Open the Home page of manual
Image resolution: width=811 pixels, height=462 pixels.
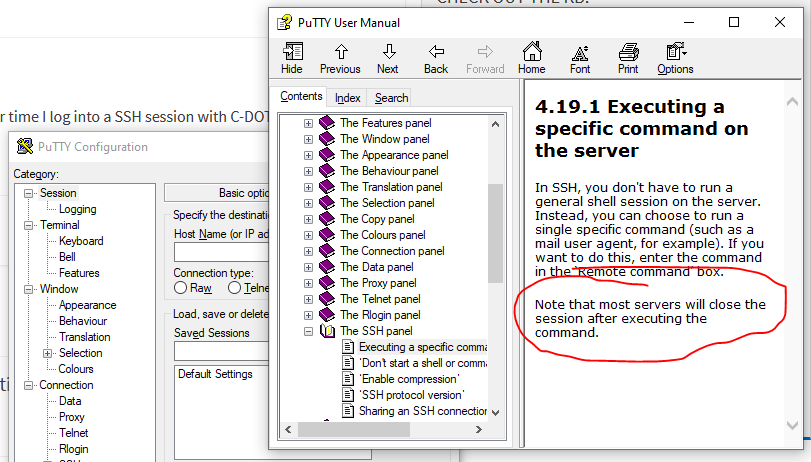532,58
